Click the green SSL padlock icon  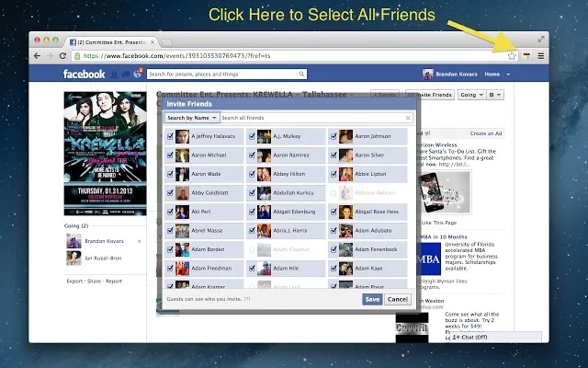pos(77,56)
